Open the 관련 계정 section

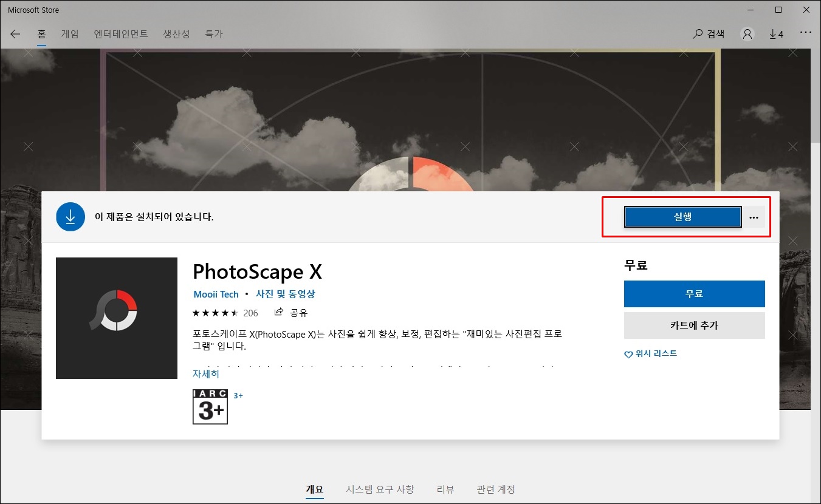(x=496, y=489)
